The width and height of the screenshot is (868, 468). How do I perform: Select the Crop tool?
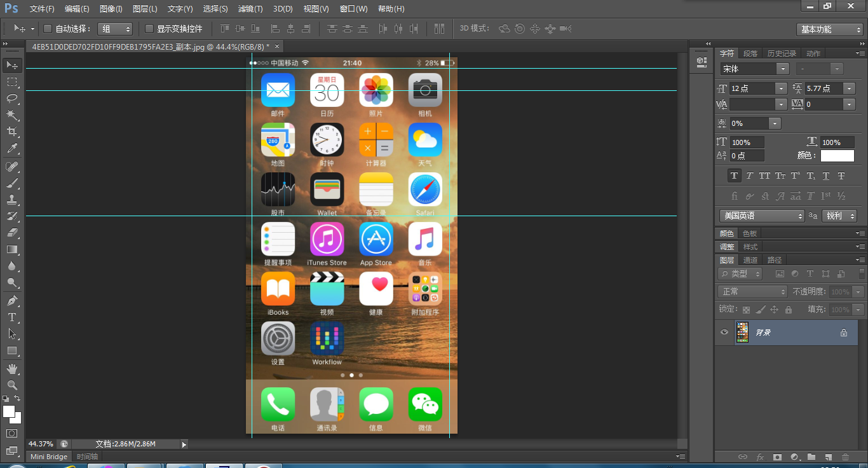[12, 132]
